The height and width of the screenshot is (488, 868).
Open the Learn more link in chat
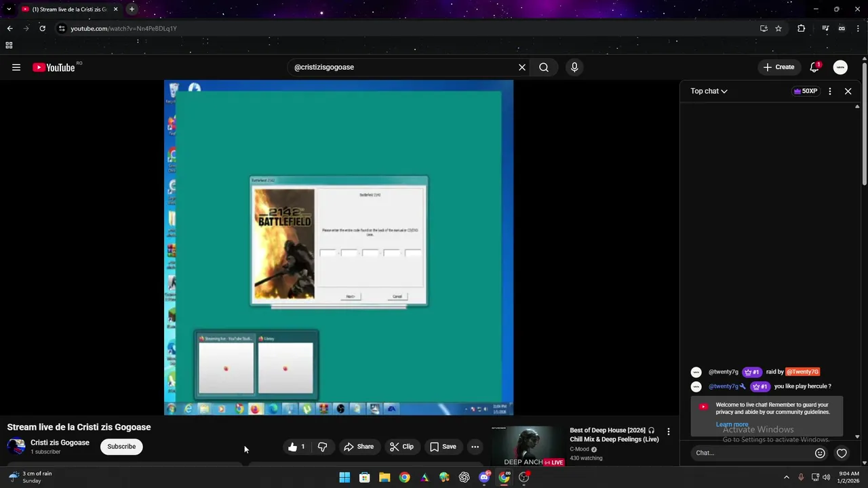point(732,424)
